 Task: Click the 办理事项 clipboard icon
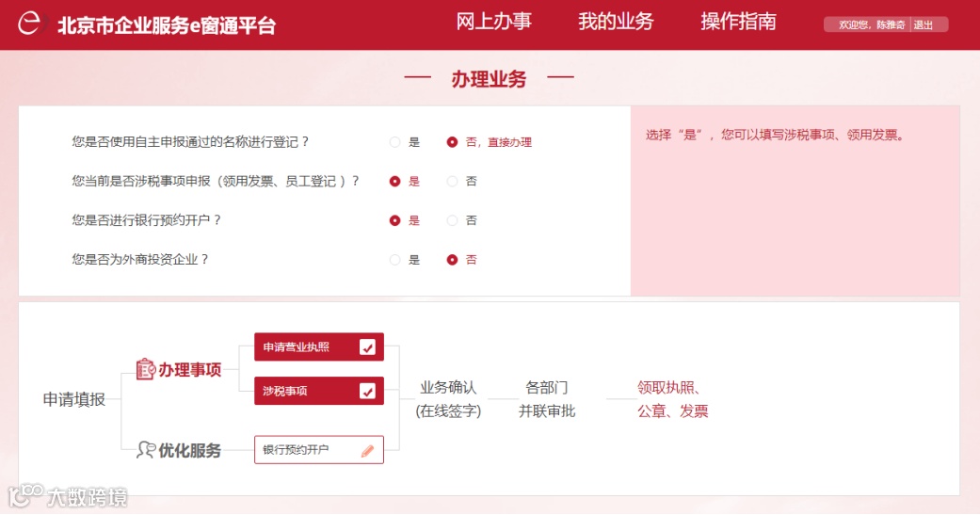click(145, 369)
